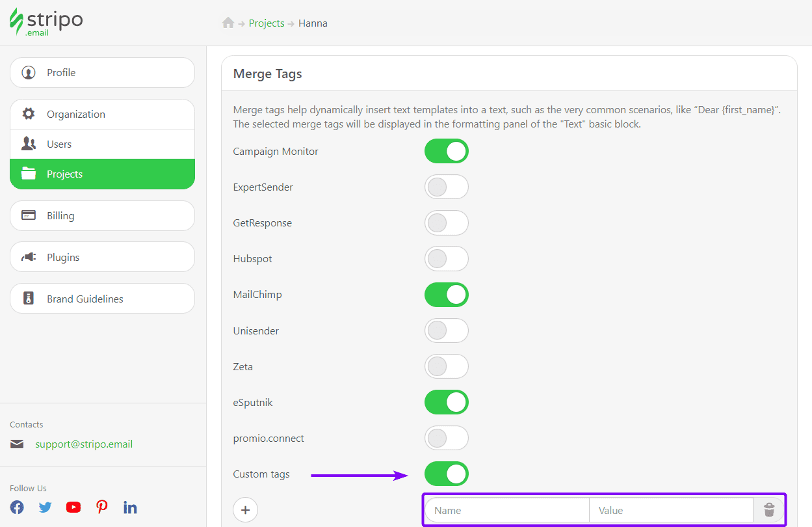The width and height of the screenshot is (812, 527).
Task: Toggle off the Custom tags switch
Action: tap(446, 474)
